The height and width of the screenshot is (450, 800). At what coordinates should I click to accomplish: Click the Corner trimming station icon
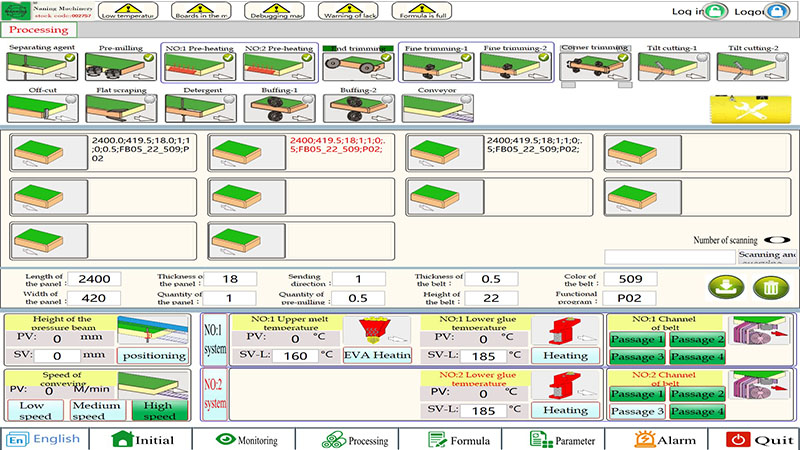(590, 66)
